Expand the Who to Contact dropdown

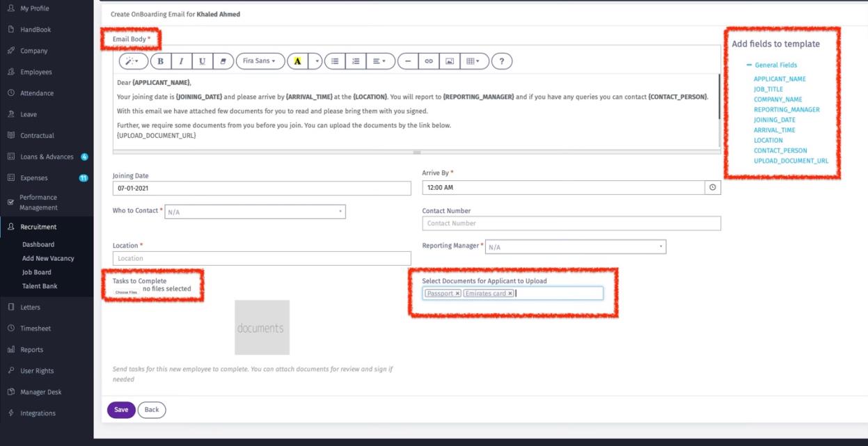click(255, 212)
